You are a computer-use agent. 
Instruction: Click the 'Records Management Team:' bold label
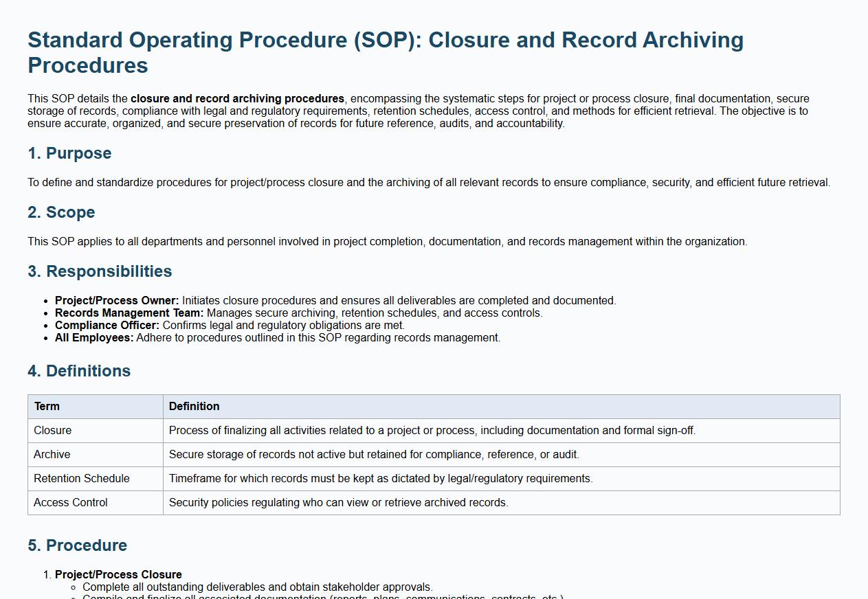[129, 313]
